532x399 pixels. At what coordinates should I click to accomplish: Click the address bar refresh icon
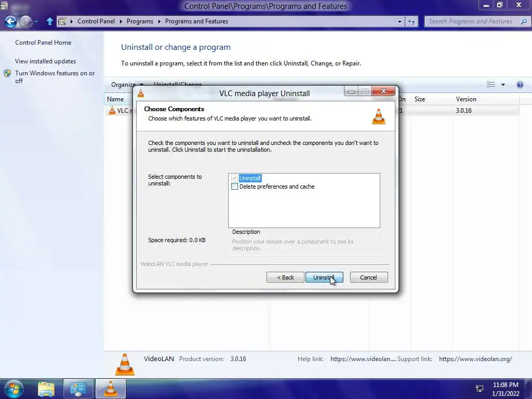[411, 21]
